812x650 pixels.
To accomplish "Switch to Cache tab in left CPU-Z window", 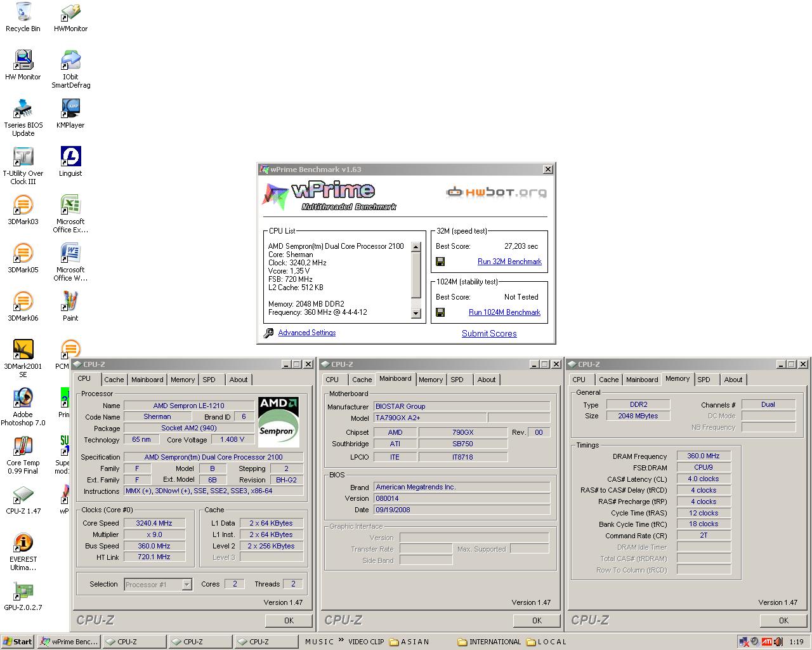I will [x=114, y=380].
